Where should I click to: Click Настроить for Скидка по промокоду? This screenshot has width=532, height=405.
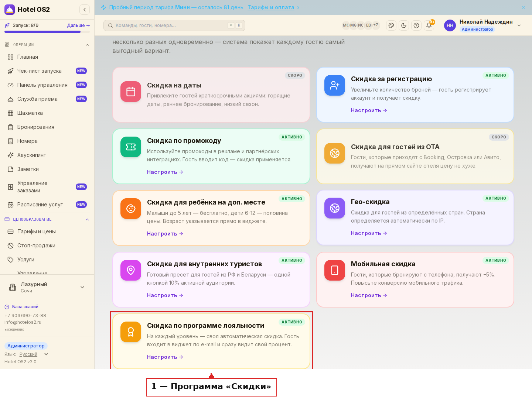[x=165, y=172]
